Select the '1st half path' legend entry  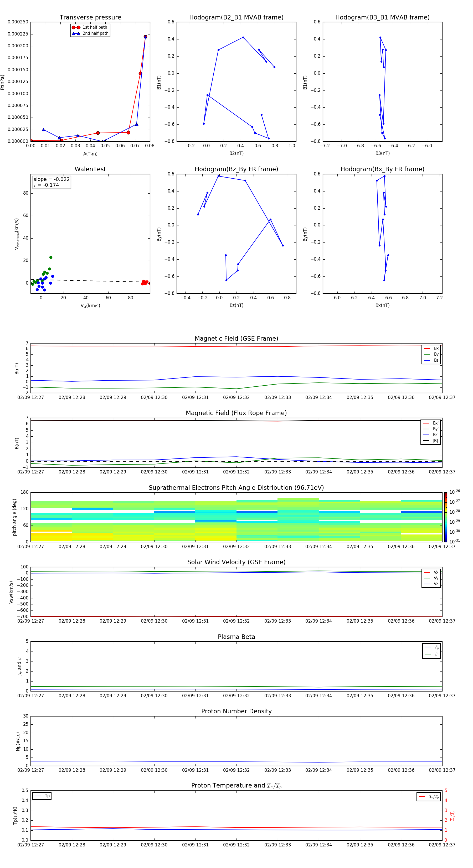point(90,27)
